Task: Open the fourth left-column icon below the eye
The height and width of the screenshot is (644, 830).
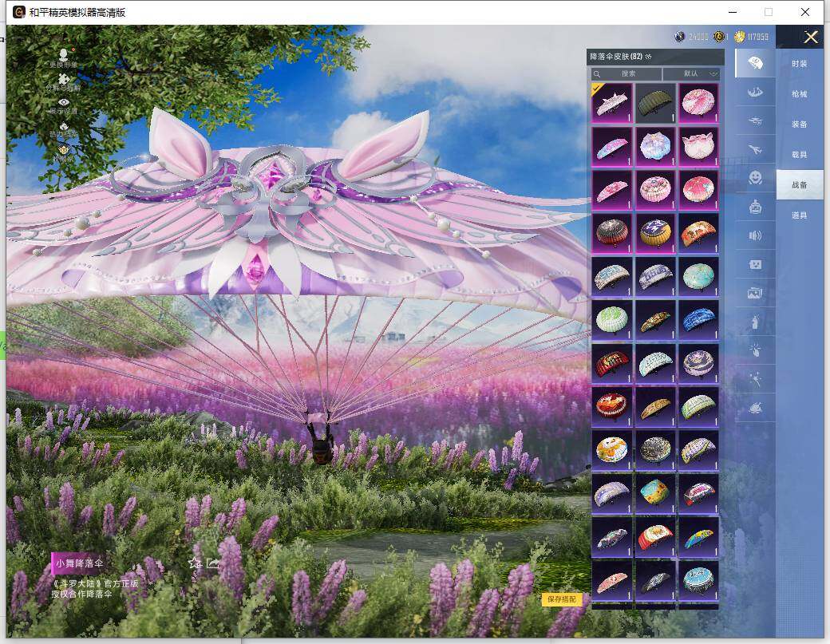Action: pyautogui.click(x=64, y=126)
